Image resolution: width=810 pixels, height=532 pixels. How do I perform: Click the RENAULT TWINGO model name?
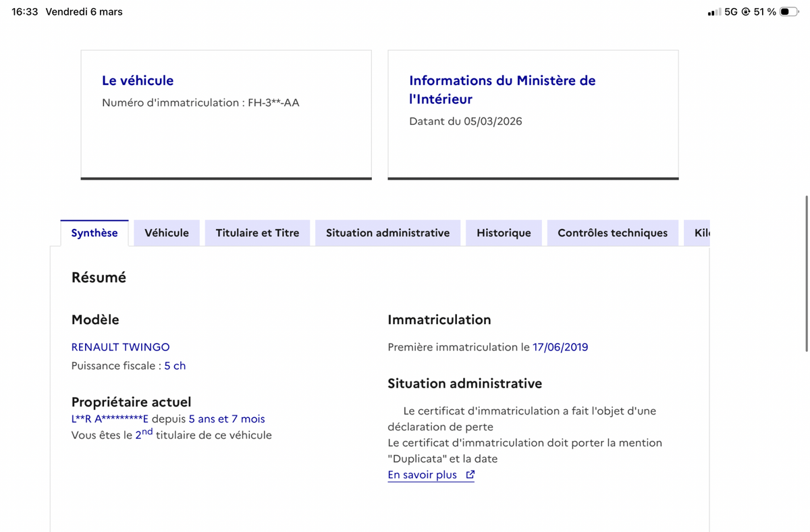pos(121,347)
